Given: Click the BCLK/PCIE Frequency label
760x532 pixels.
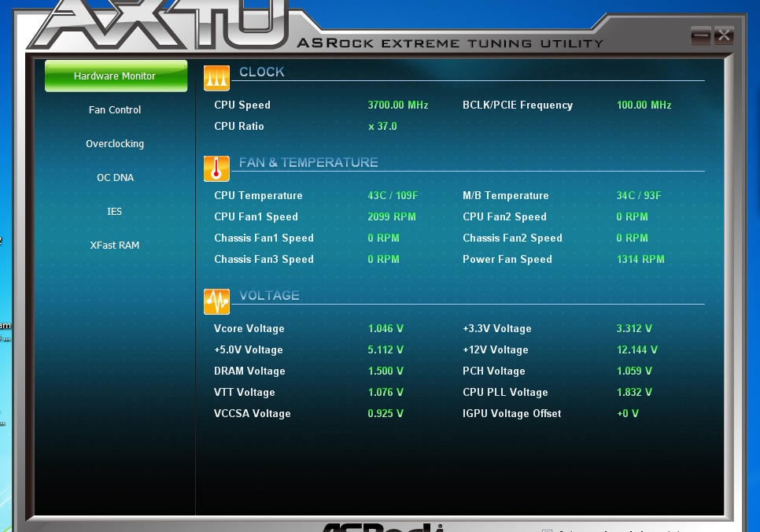Looking at the screenshot, I should pos(518,105).
